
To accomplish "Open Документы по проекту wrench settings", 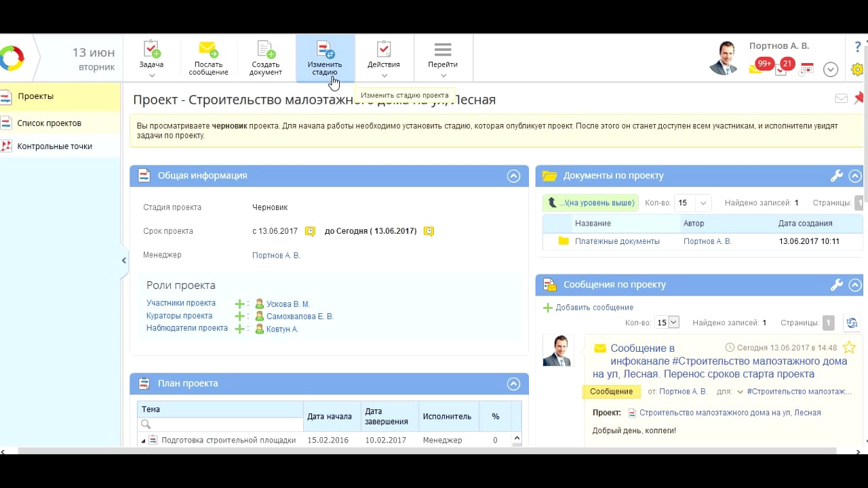I will (x=837, y=176).
